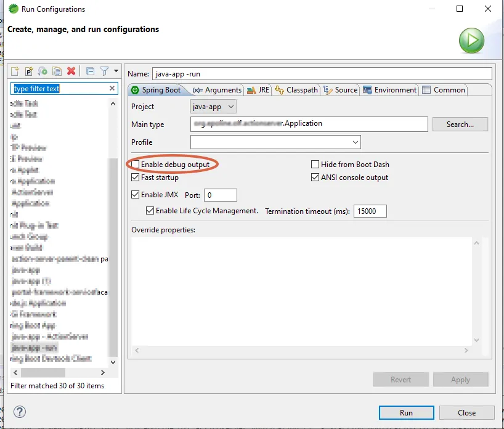Click the JMX Port field
The image size is (504, 429).
pyautogui.click(x=221, y=195)
